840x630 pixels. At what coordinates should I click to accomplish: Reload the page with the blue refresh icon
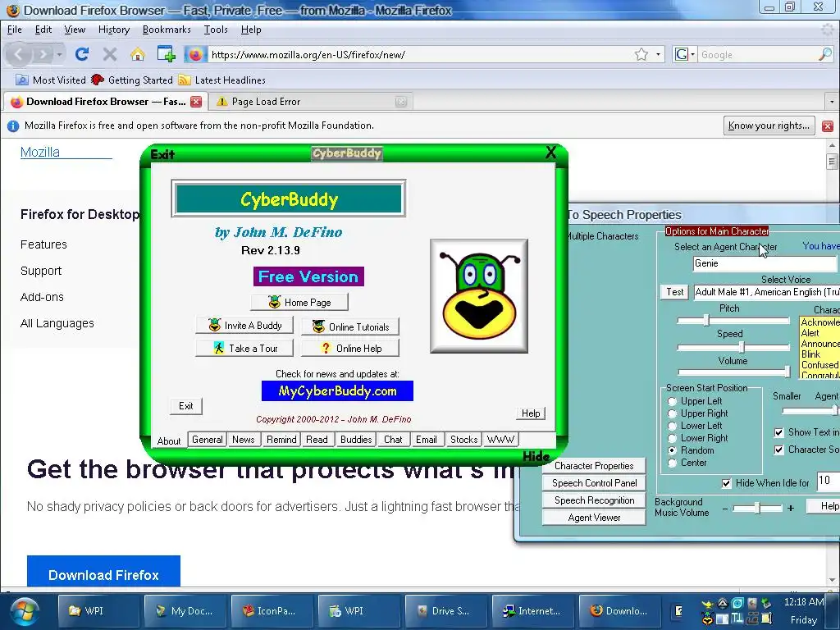tap(81, 54)
